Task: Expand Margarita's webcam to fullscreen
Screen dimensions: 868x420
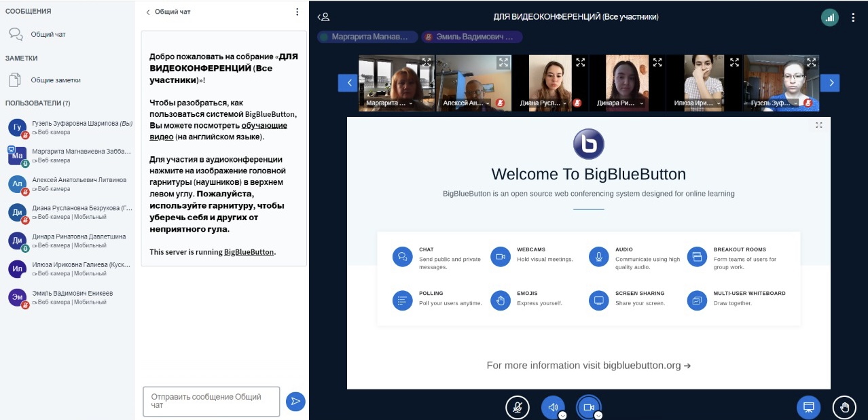Action: pos(426,62)
